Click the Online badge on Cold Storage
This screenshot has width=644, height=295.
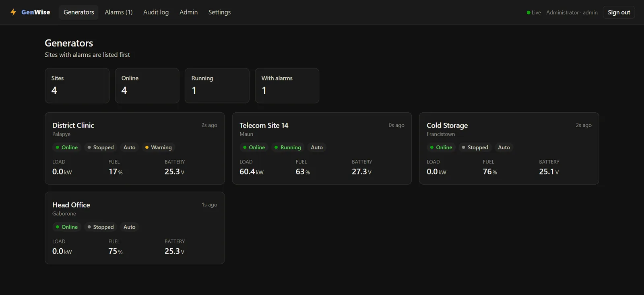point(441,148)
